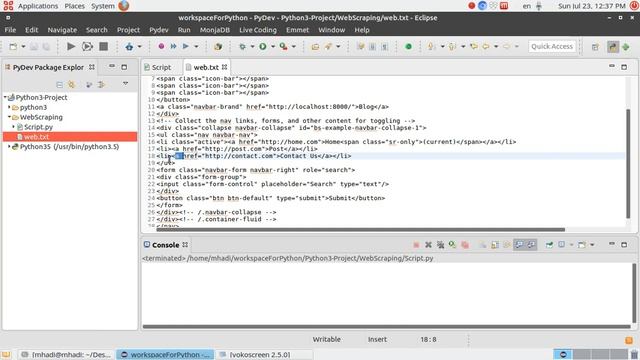
Task: Click the Open Type icon beside the record buttons
Action: [x=218, y=47]
